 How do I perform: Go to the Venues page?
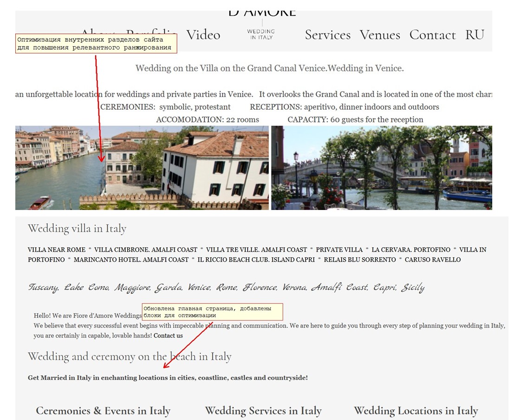pos(380,35)
